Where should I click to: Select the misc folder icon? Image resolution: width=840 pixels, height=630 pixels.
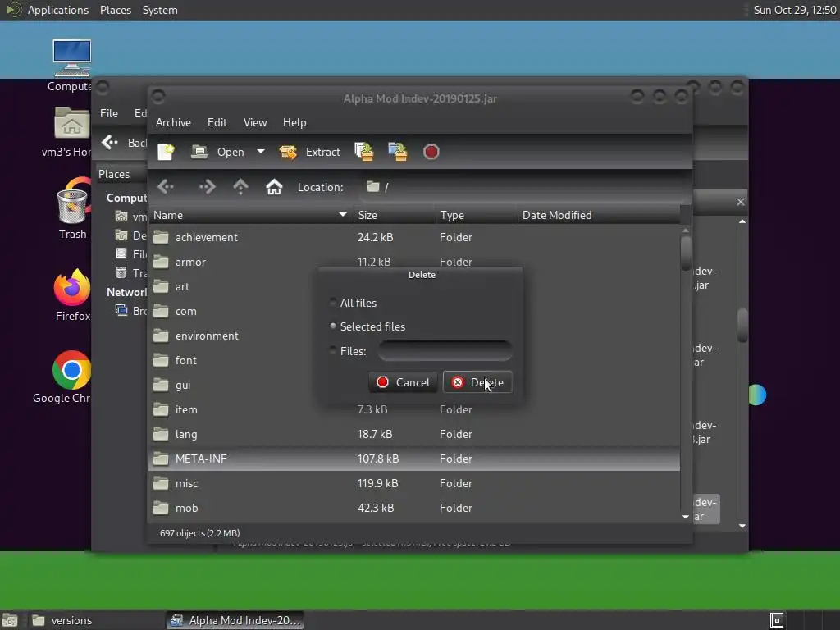tap(161, 484)
